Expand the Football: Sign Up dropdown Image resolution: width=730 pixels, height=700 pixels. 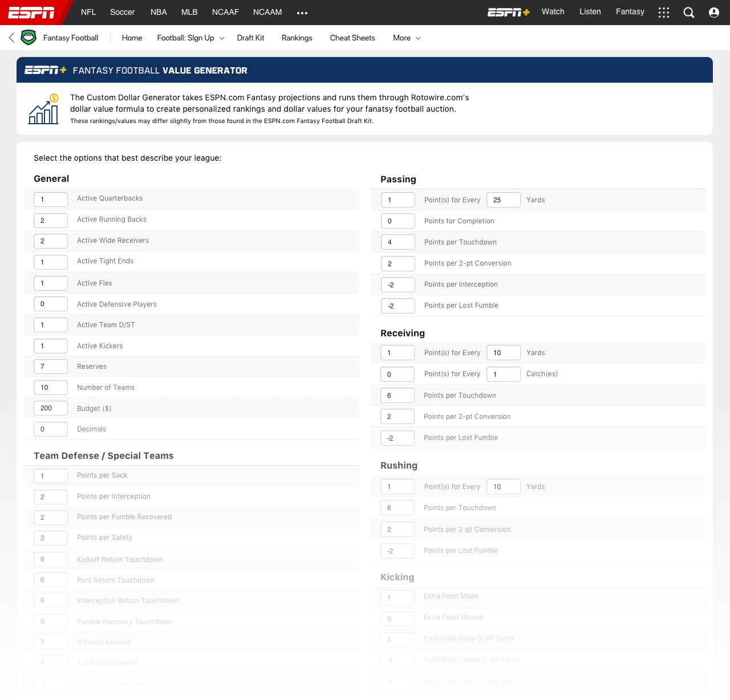pos(191,38)
